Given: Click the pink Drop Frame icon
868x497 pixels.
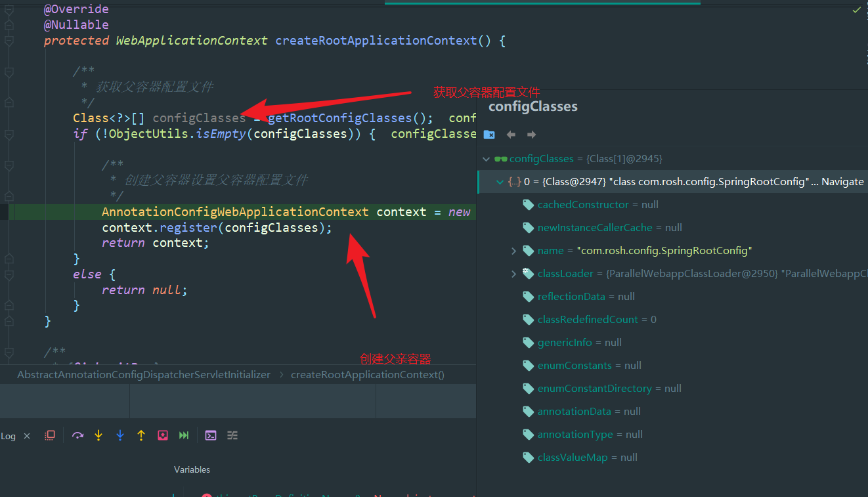Looking at the screenshot, I should [x=163, y=435].
